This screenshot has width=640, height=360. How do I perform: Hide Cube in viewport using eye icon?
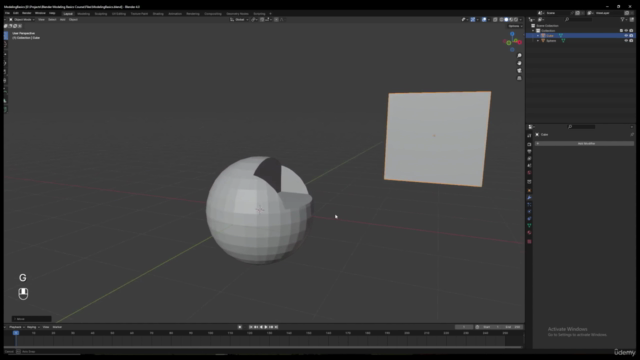(x=626, y=36)
